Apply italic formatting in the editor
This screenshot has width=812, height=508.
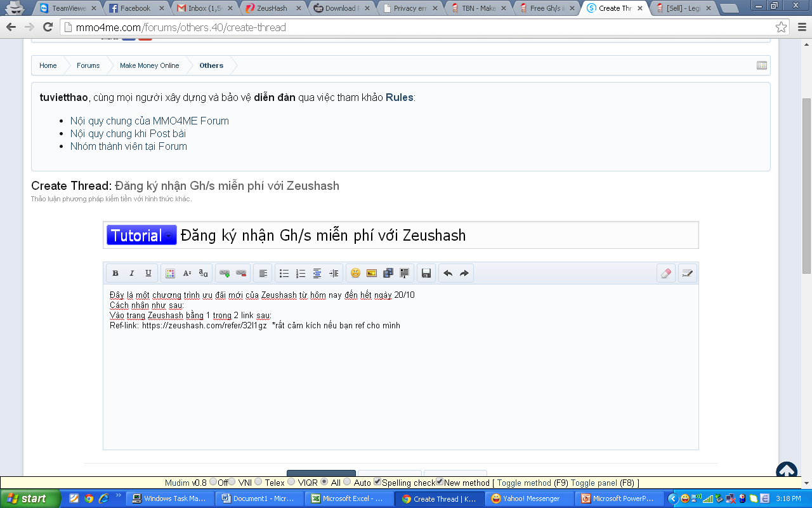coord(132,273)
